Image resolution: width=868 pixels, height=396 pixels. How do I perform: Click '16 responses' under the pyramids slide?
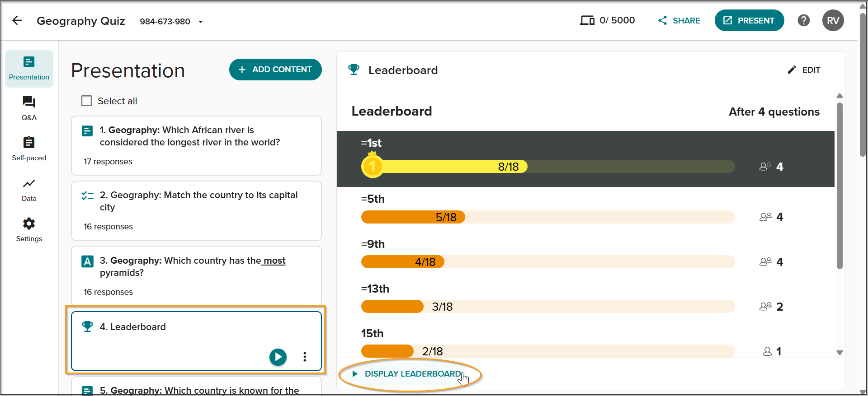(108, 292)
